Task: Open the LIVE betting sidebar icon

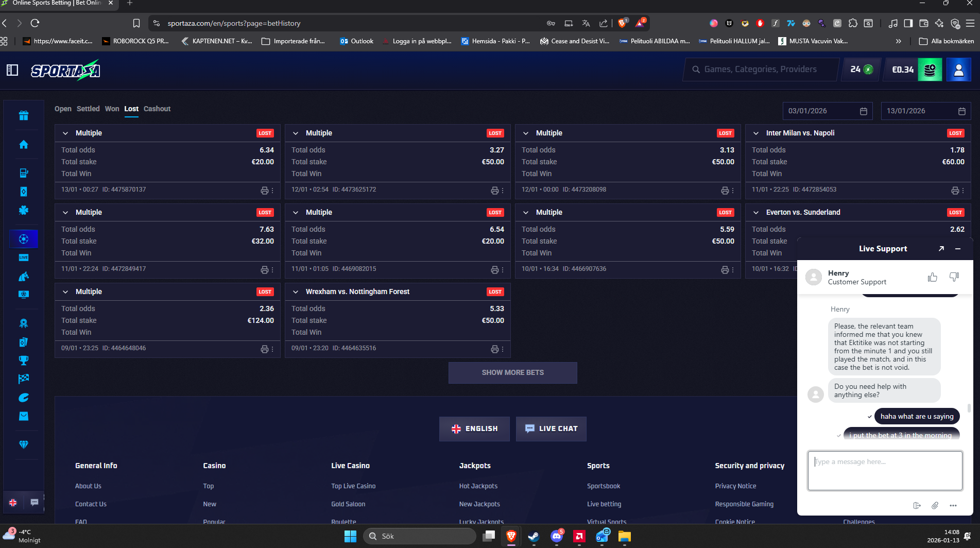Action: (24, 258)
